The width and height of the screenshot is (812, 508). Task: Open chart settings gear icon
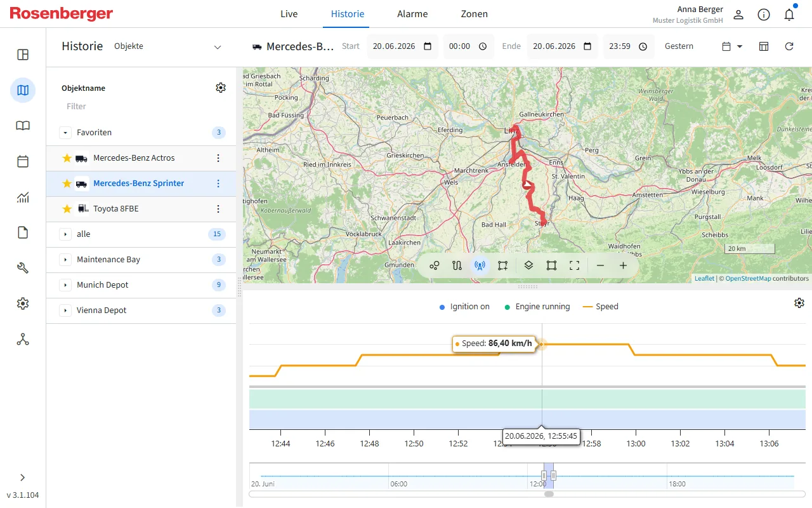[x=799, y=303]
